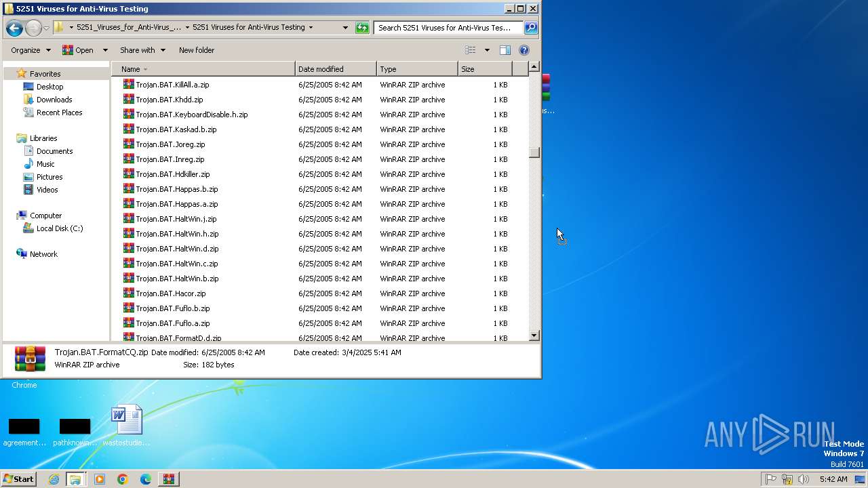This screenshot has width=868, height=488.
Task: Click the file list scroll up arrow
Action: click(x=534, y=67)
